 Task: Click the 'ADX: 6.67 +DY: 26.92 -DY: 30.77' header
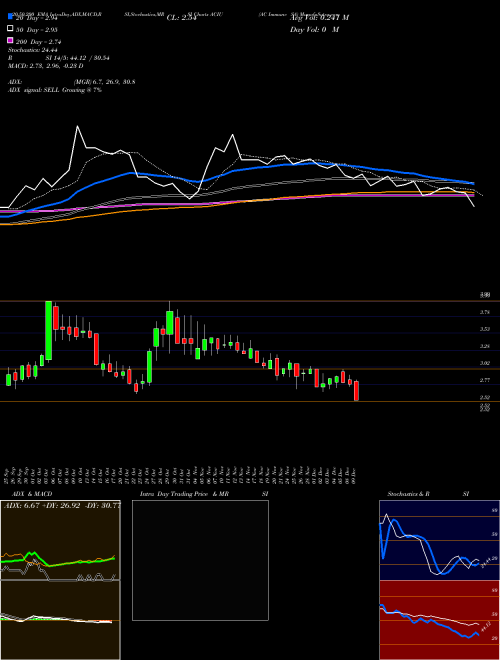[x=62, y=505]
